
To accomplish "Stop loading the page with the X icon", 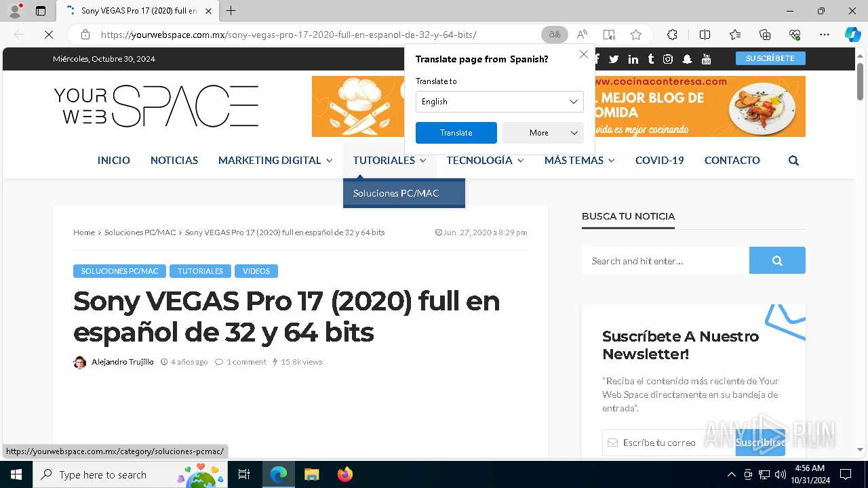I will click(49, 35).
